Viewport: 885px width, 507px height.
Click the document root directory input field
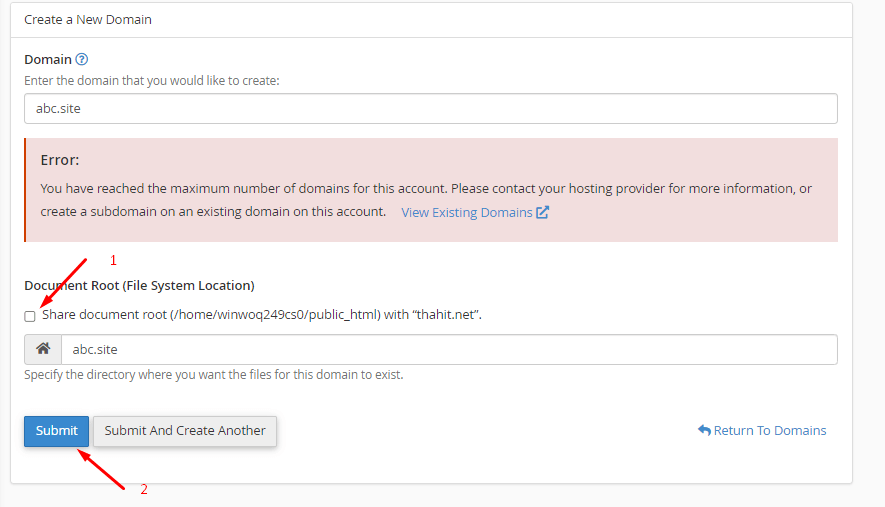tap(449, 349)
